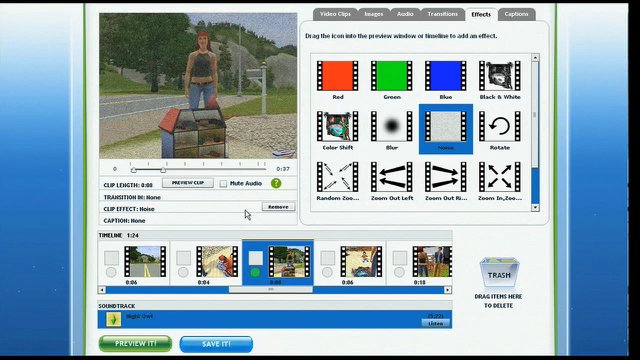Click timeline scroll left arrow
640x360 pixels.
click(102, 290)
